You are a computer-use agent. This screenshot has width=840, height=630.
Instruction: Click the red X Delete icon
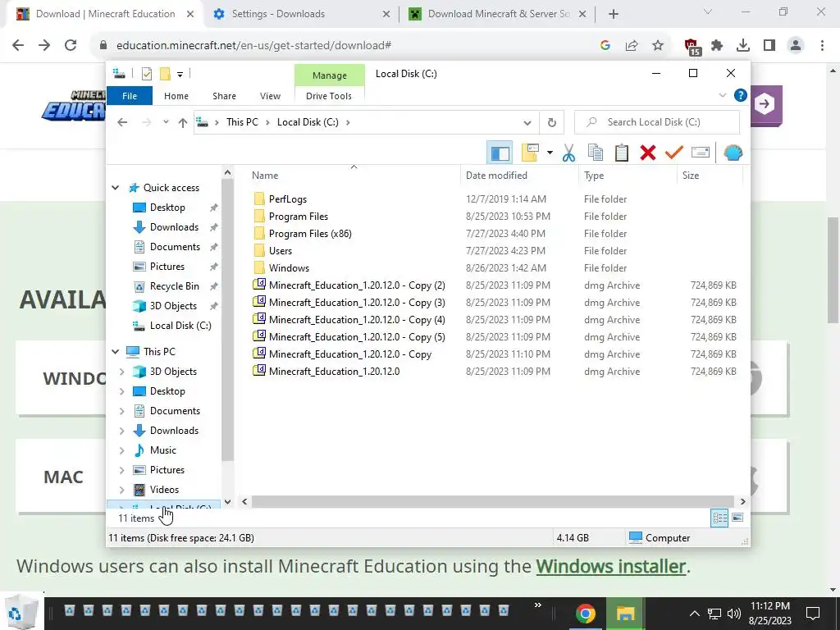(648, 153)
